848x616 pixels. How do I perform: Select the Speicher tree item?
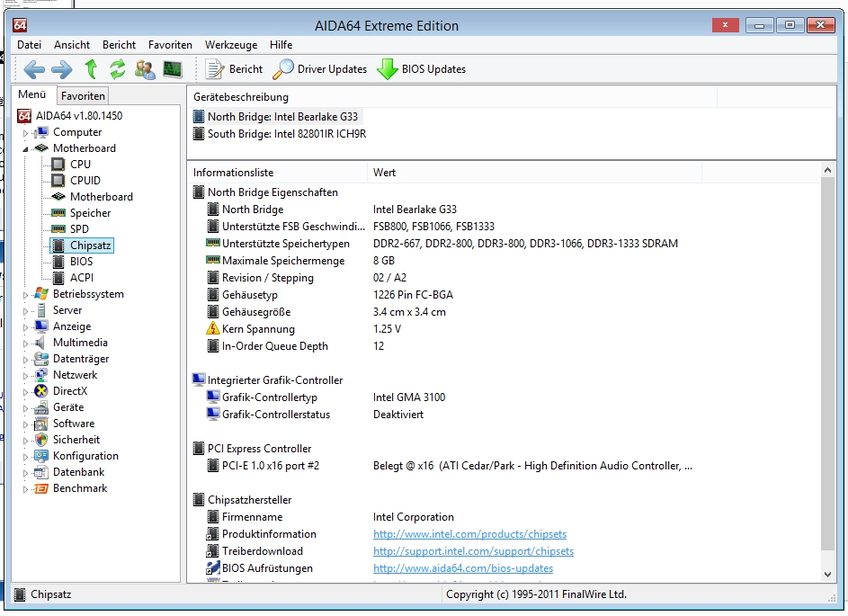90,213
